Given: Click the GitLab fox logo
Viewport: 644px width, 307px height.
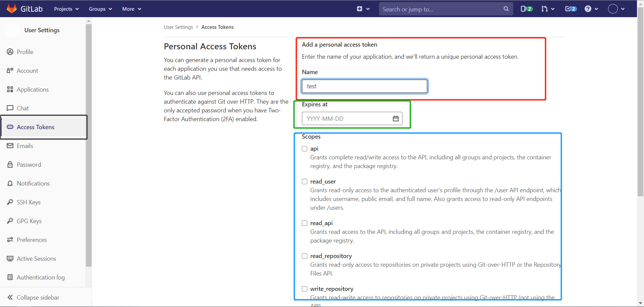Looking at the screenshot, I should 12,9.
